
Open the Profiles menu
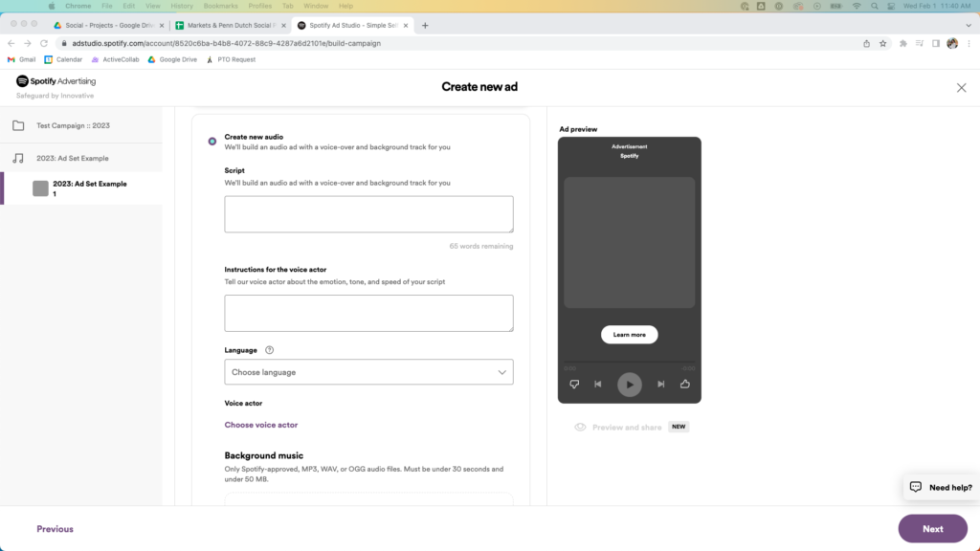[x=259, y=6]
